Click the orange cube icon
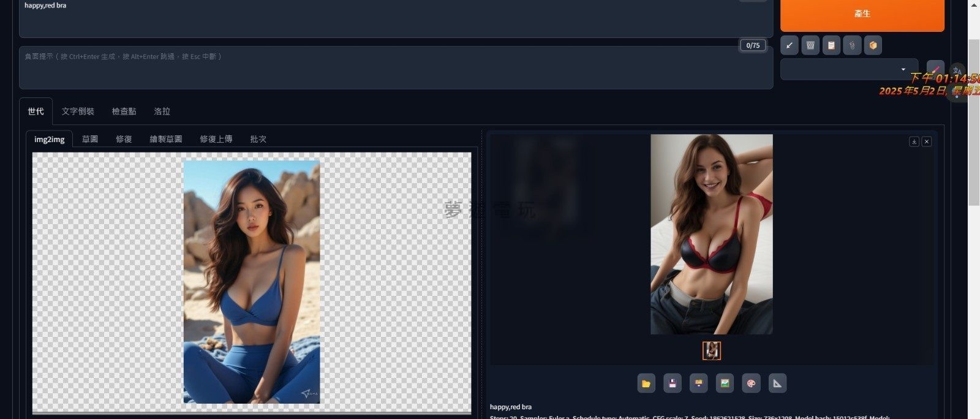 (x=873, y=45)
